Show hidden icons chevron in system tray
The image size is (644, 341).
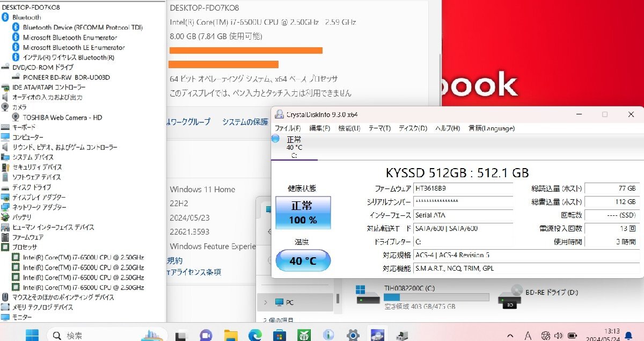coord(510,336)
